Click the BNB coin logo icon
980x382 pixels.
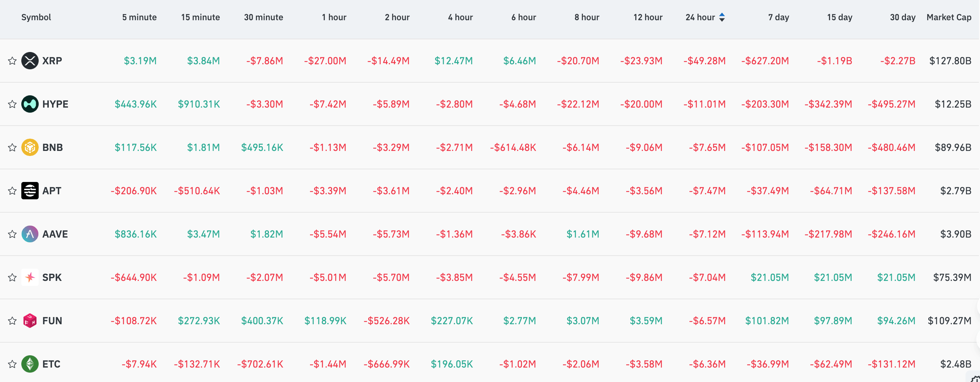coord(30,147)
